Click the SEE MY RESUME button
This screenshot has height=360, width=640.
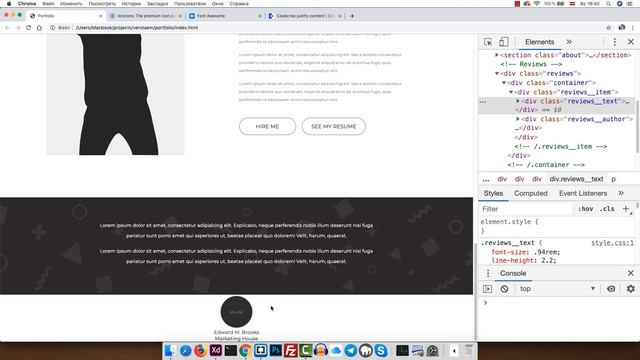pyautogui.click(x=334, y=127)
